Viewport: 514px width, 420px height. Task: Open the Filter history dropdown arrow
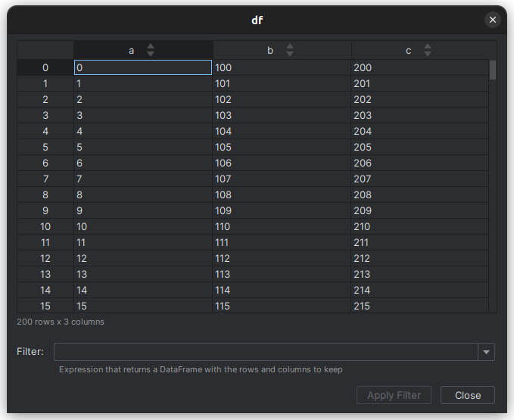pyautogui.click(x=486, y=352)
